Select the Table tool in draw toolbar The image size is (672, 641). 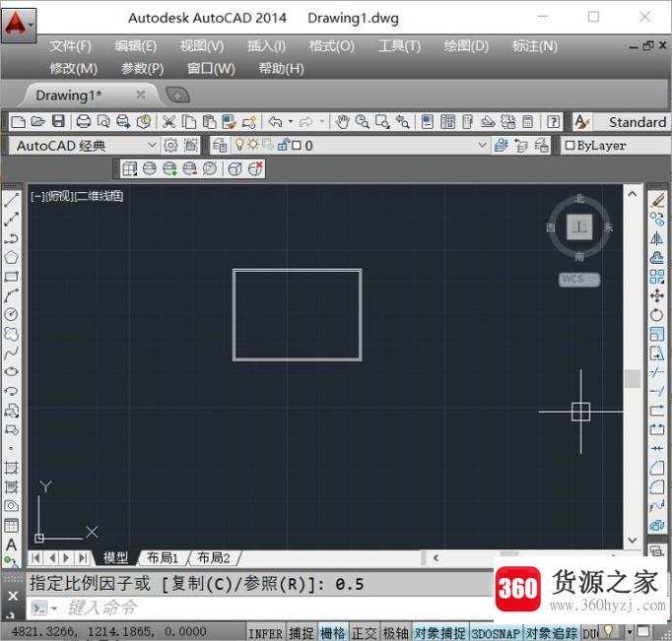[x=12, y=526]
